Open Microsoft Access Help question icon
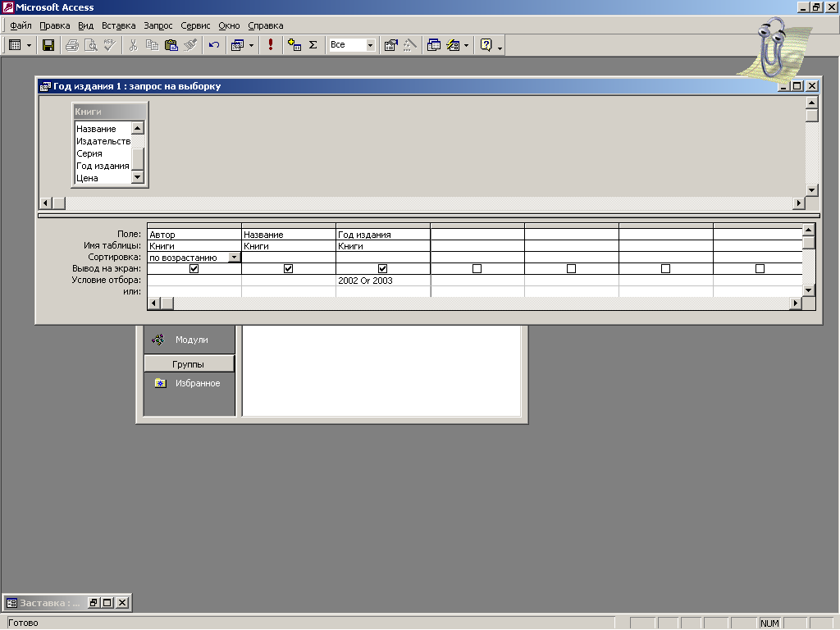This screenshot has width=840, height=630. 486,45
